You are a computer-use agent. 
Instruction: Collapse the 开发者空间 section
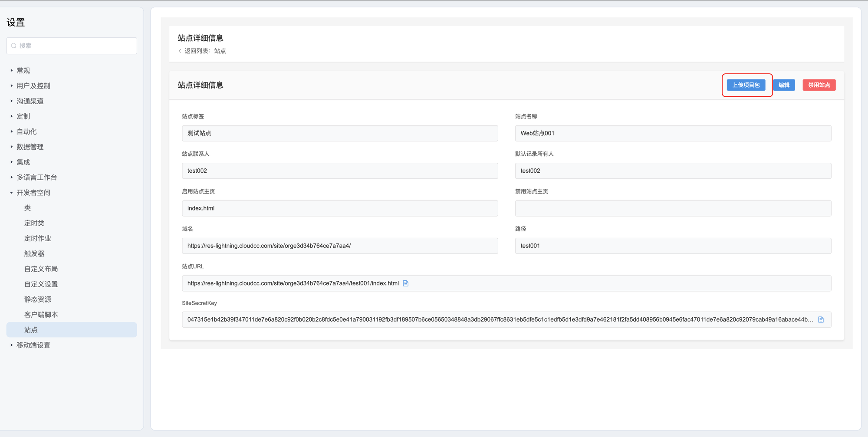(12, 193)
